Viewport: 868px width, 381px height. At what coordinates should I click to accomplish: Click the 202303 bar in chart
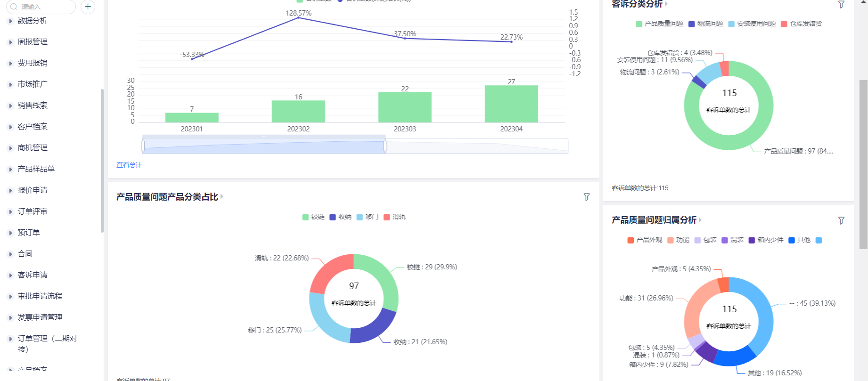(405, 107)
